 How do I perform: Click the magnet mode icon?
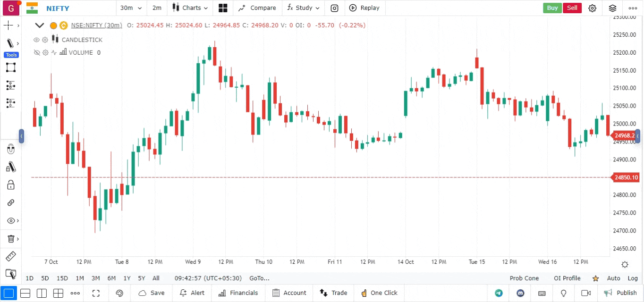click(x=10, y=150)
